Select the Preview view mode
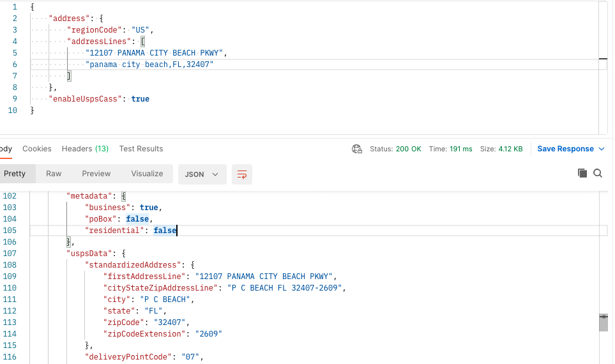Screen dimensions: 615x364 (96, 174)
